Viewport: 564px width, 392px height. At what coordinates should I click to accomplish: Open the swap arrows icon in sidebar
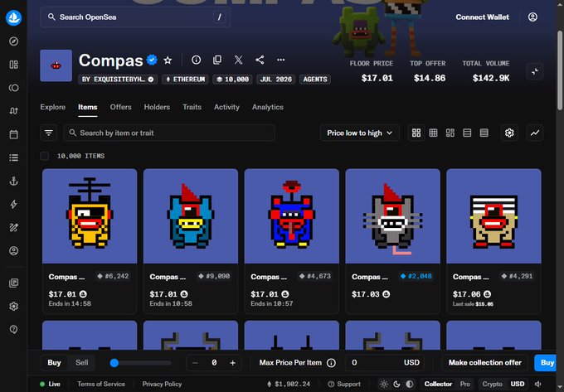click(x=13, y=111)
